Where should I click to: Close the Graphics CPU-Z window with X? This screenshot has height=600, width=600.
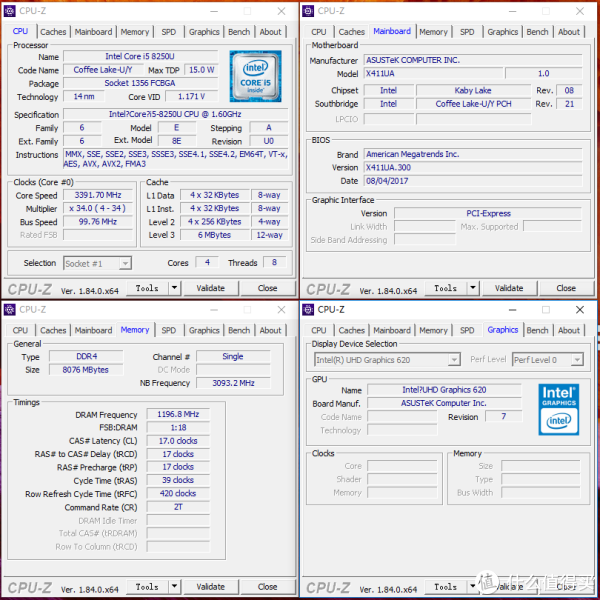pos(580,310)
